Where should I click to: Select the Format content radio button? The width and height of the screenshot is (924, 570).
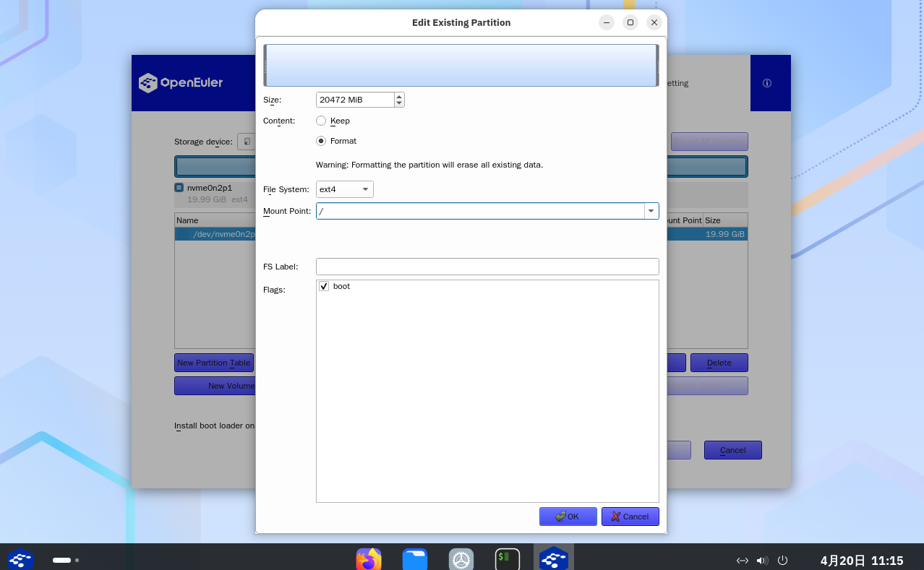click(x=321, y=141)
